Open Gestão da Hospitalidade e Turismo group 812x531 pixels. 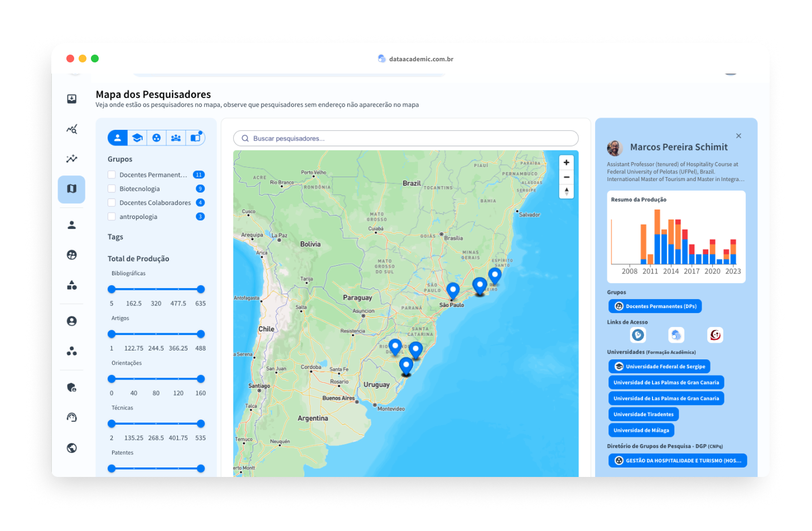coord(678,461)
